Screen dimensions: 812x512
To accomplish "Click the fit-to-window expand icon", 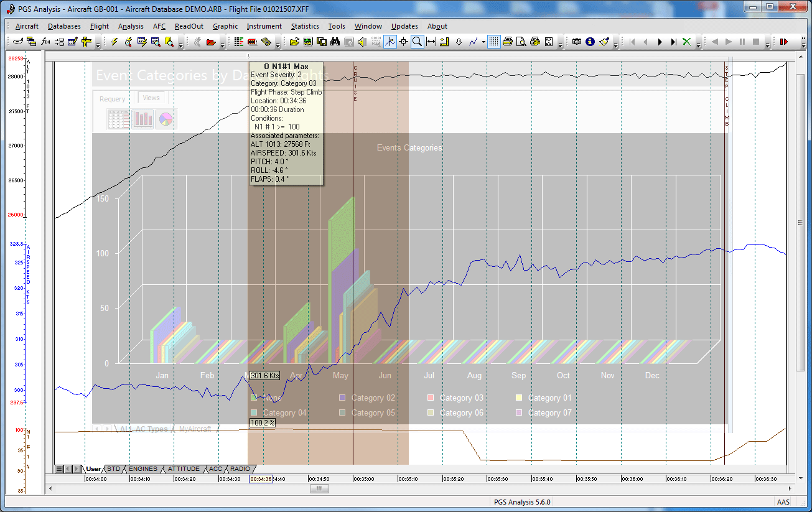I will coord(549,42).
